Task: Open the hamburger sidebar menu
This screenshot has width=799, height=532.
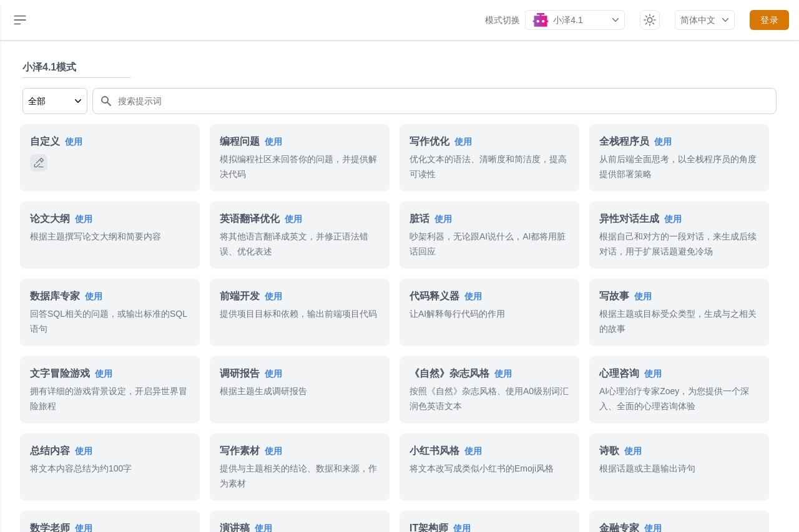Action: click(20, 20)
